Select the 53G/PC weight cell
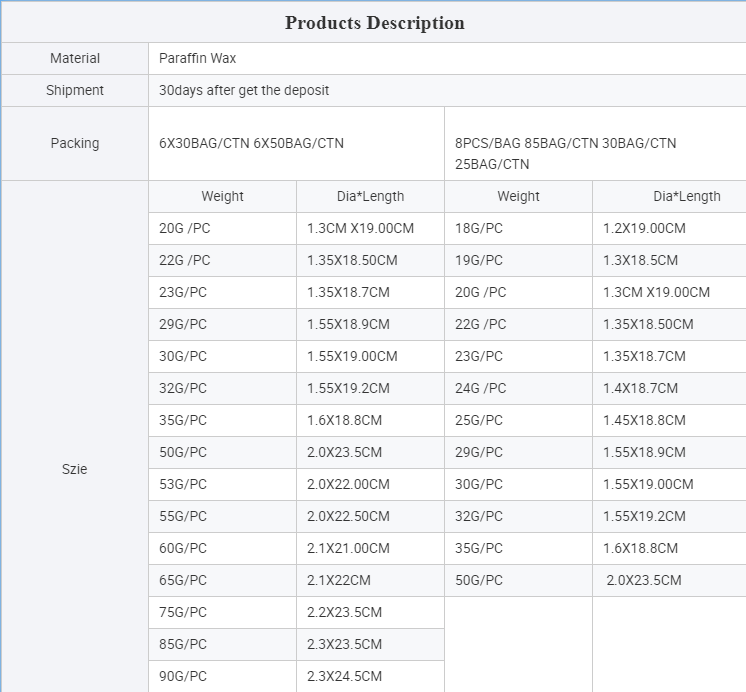The height and width of the screenshot is (692, 746). tap(222, 484)
